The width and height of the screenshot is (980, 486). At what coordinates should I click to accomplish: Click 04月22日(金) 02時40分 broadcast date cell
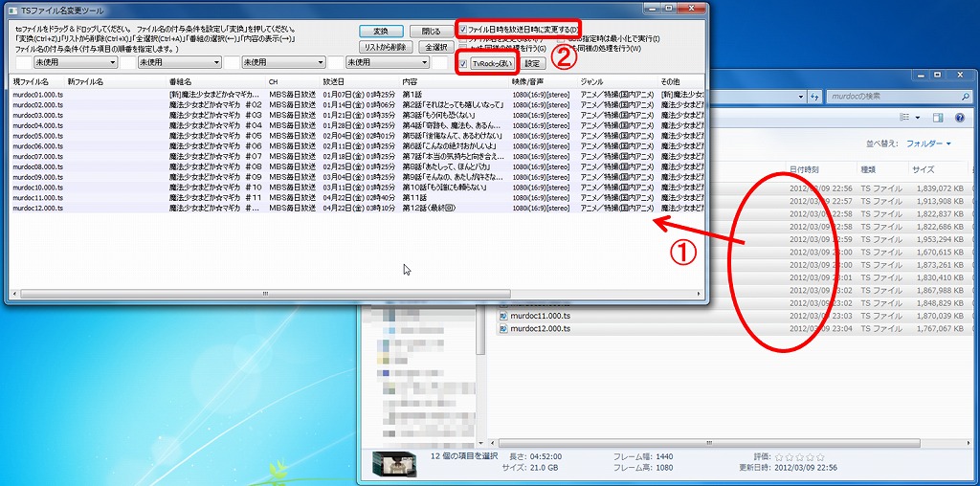360,197
